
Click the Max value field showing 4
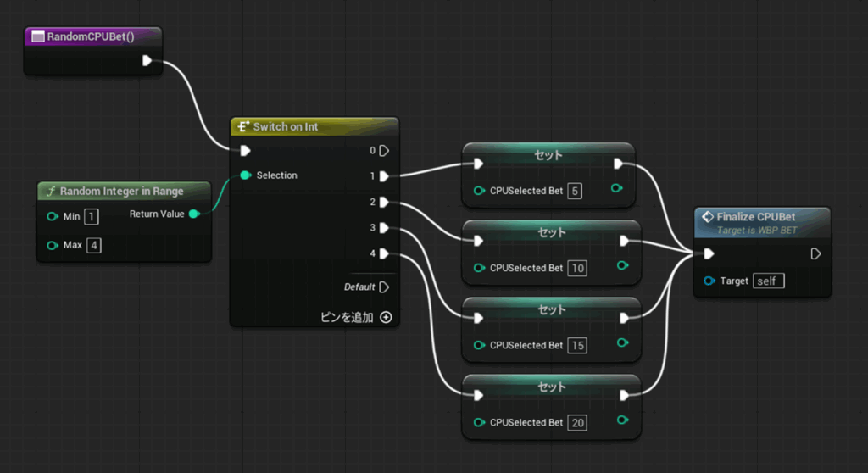tap(94, 246)
